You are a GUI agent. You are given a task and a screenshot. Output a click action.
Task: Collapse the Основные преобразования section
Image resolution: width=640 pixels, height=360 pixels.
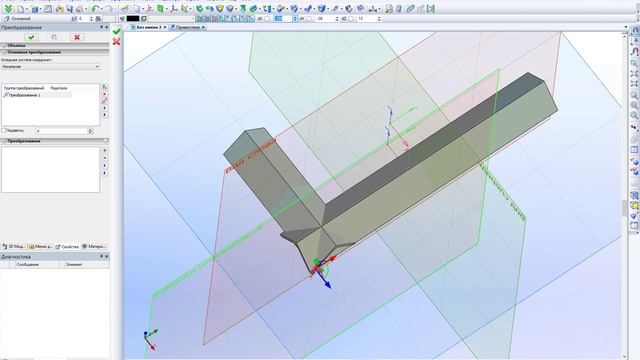point(4,52)
